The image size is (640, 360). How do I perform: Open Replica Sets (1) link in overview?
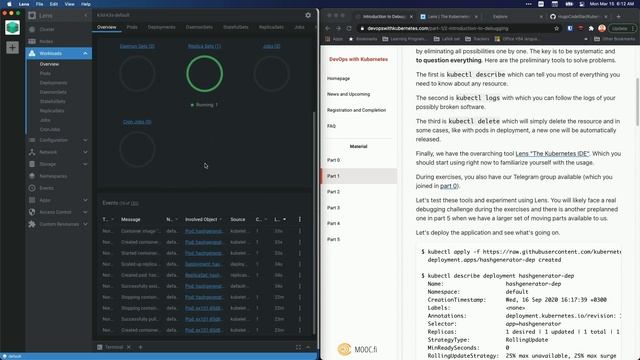coord(204,46)
